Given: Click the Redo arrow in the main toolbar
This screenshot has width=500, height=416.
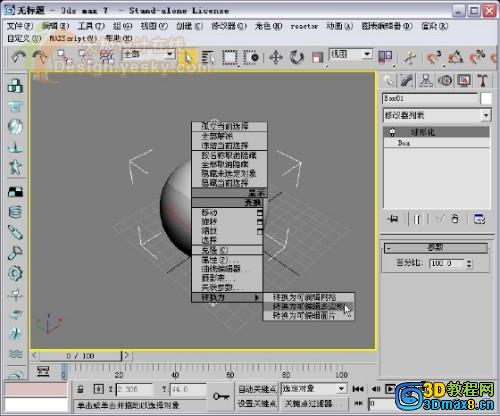Looking at the screenshot, I should point(40,57).
